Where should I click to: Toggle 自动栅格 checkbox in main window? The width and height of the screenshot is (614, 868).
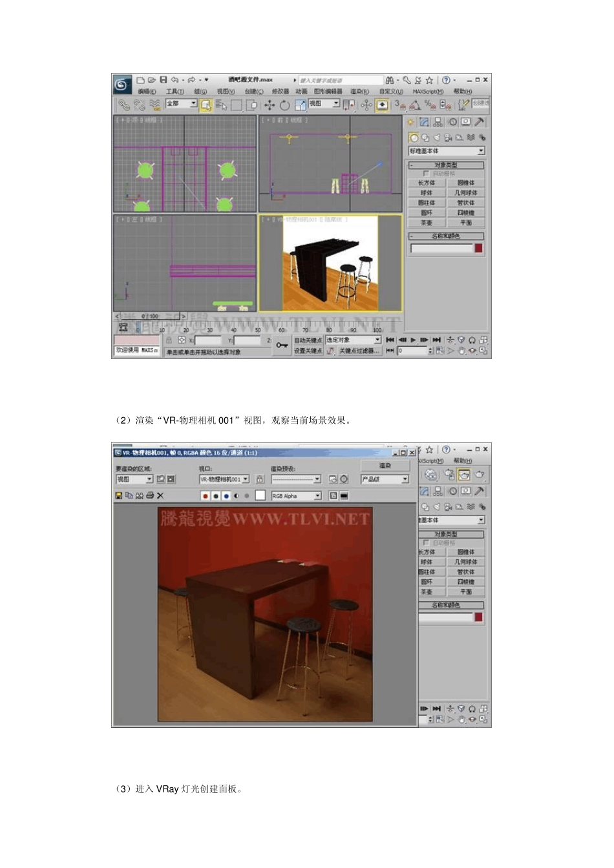click(426, 174)
